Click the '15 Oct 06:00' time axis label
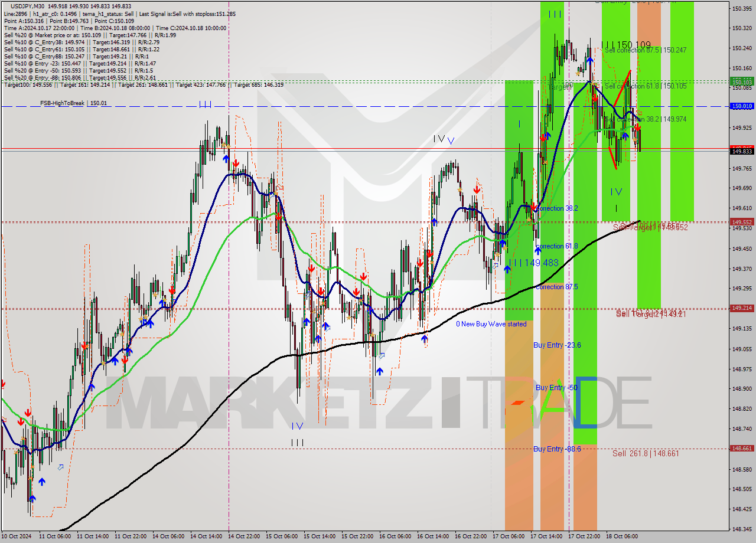This screenshot has width=756, height=543. 281,537
